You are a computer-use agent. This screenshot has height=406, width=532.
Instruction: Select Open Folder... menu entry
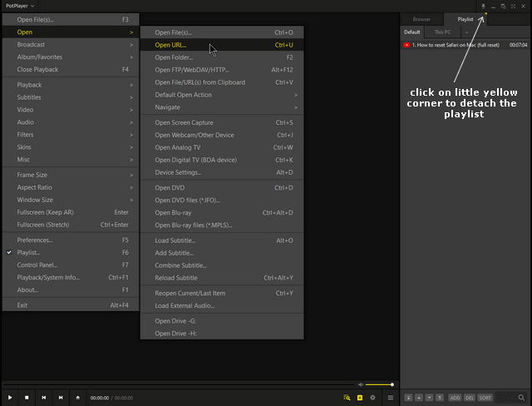222,57
